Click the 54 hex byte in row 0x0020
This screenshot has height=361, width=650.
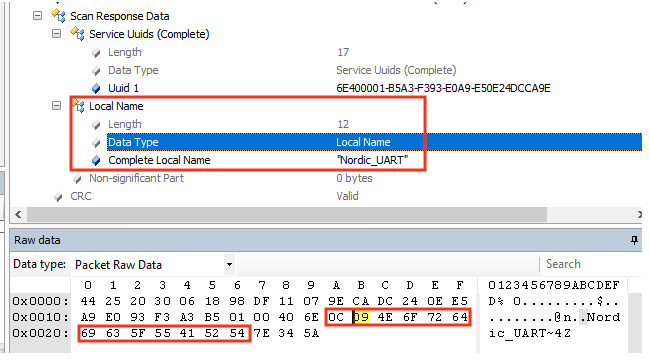(x=237, y=333)
